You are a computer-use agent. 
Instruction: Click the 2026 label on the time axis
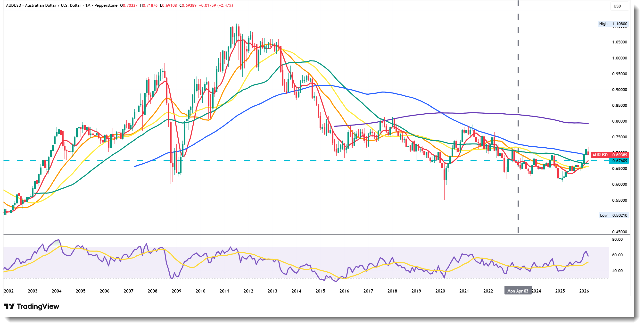coord(584,291)
